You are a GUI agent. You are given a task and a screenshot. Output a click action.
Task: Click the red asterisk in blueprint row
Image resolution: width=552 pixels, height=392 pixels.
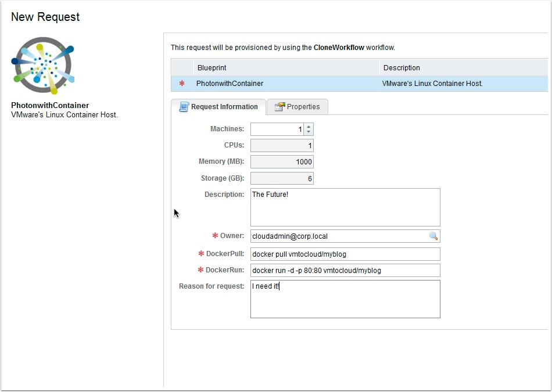(182, 84)
